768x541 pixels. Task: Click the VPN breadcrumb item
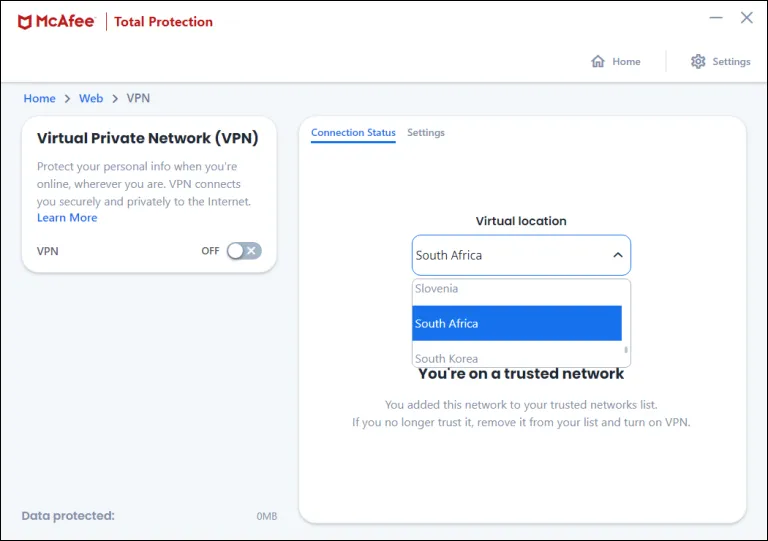(x=138, y=98)
